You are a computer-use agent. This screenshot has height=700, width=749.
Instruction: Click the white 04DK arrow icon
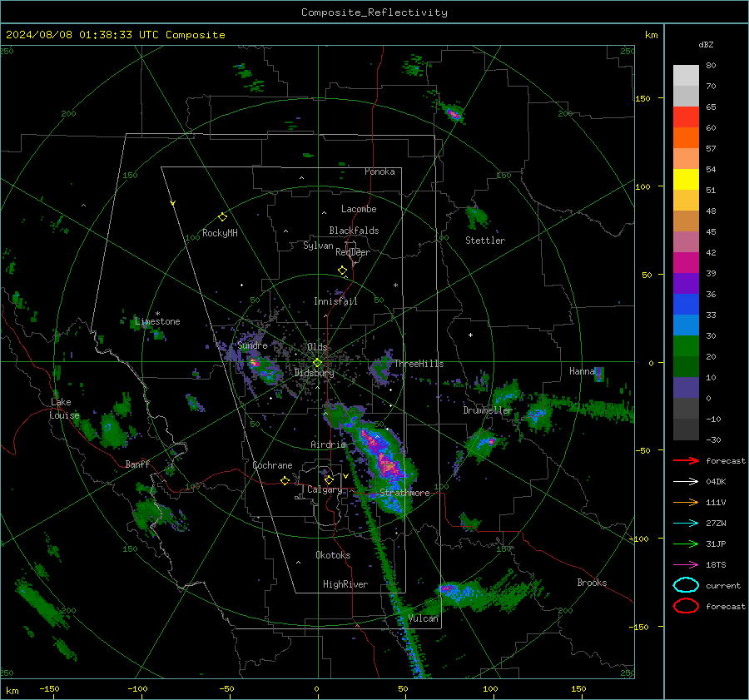(686, 482)
